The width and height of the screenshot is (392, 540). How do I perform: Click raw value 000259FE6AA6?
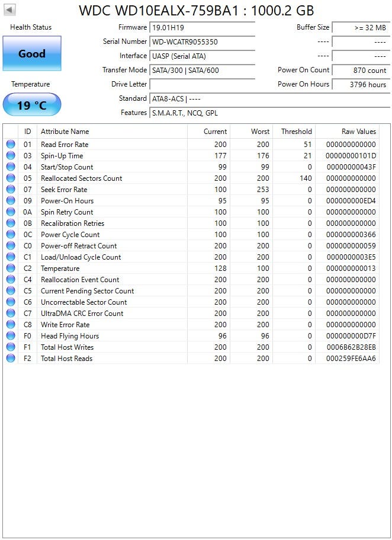351,359
